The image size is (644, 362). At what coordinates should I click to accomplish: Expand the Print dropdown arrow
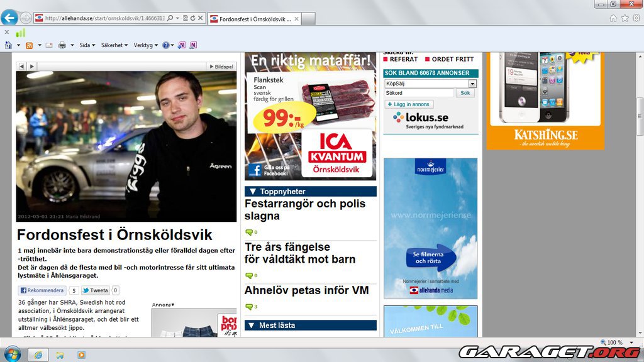pos(72,45)
